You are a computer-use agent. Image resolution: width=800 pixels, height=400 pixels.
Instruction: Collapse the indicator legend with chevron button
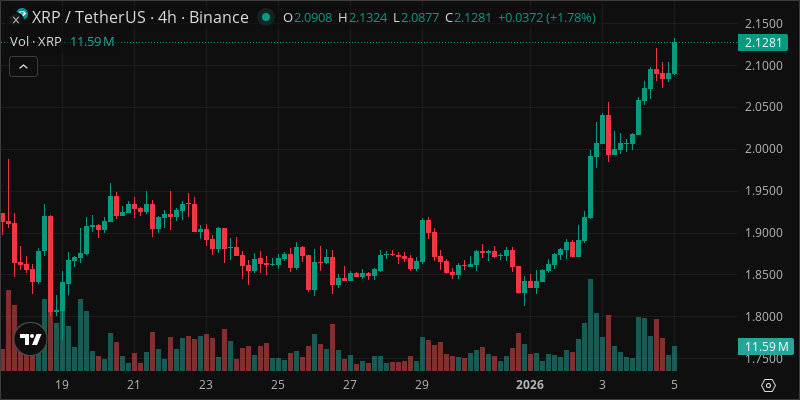click(23, 67)
